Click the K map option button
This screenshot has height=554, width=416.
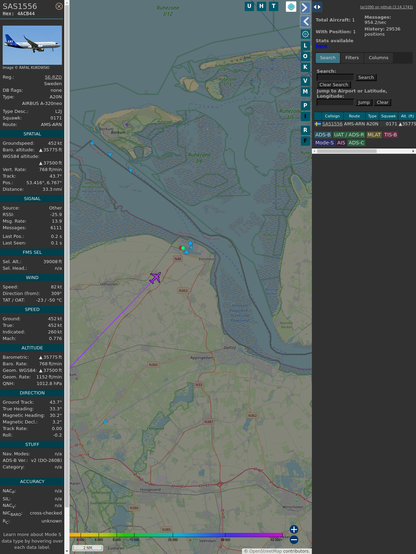pyautogui.click(x=305, y=67)
